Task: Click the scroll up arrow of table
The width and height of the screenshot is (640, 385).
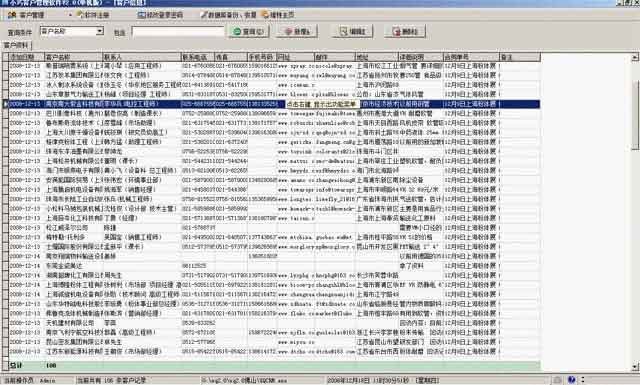Action: (x=635, y=58)
